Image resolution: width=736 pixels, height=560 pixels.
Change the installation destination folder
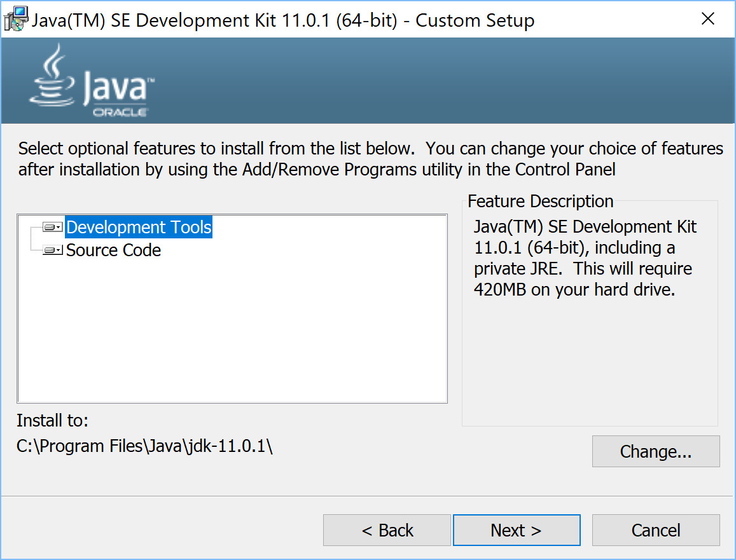pos(655,451)
